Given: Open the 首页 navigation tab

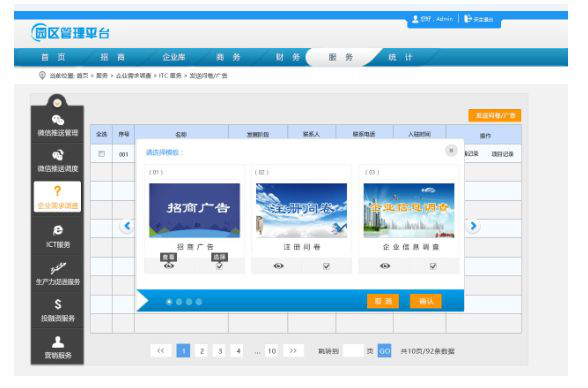Looking at the screenshot, I should coord(53,57).
